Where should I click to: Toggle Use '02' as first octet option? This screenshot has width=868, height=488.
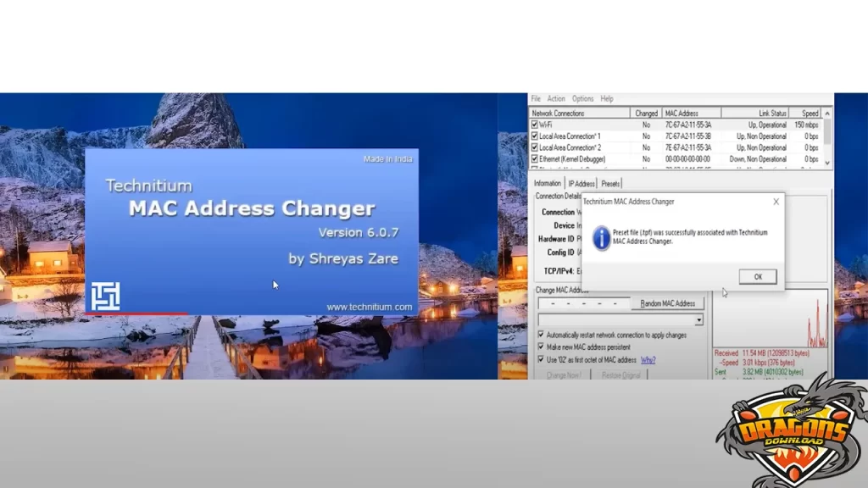pyautogui.click(x=540, y=359)
